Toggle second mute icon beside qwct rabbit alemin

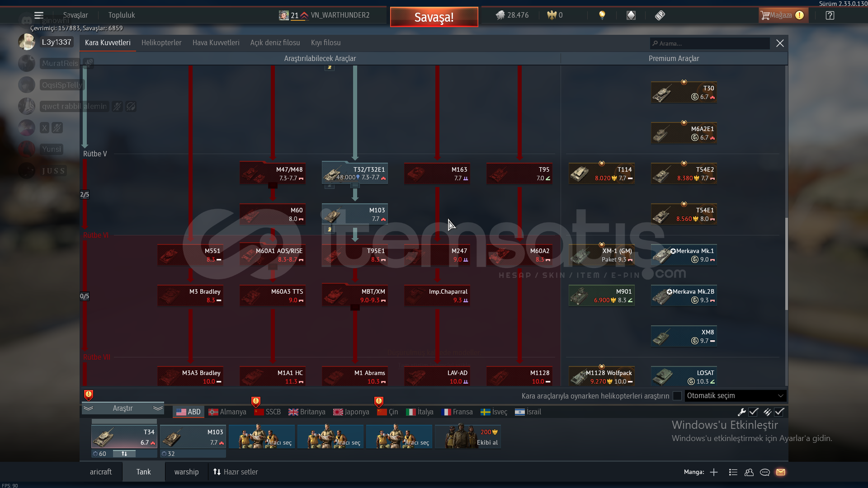131,107
